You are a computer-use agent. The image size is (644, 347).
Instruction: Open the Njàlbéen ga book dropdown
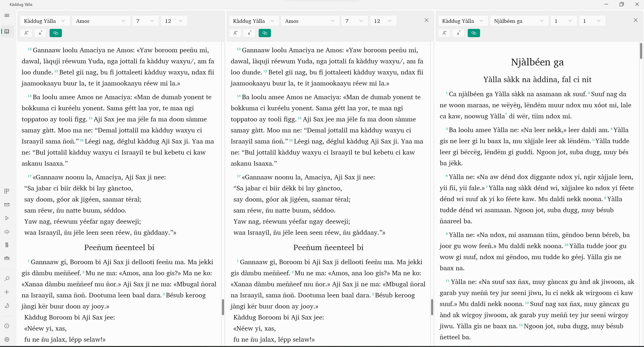tap(519, 21)
